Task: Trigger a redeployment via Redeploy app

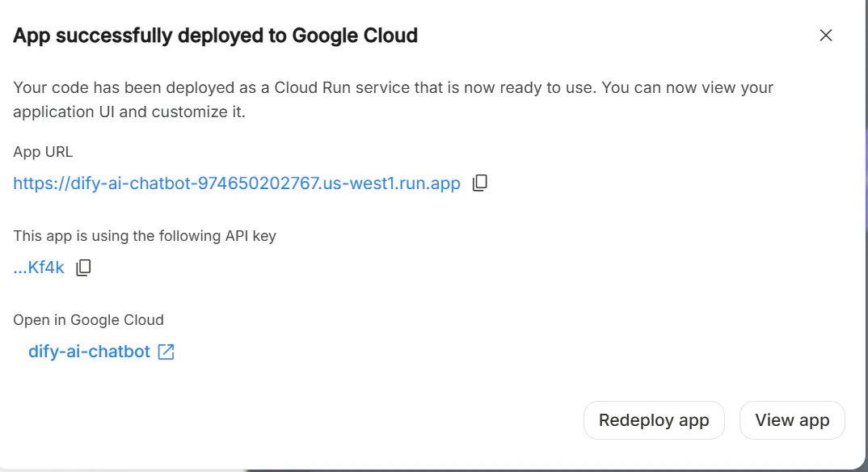Action: 654,420
